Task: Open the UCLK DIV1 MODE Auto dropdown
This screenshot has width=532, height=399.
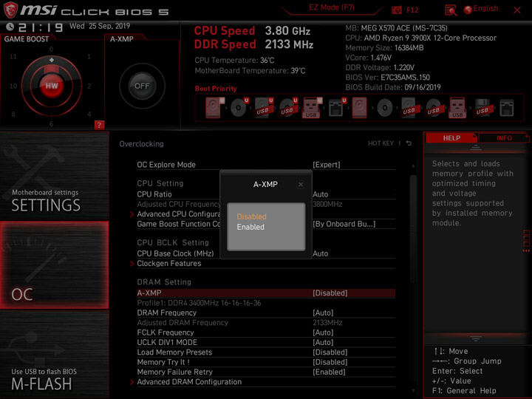Action: pyautogui.click(x=323, y=342)
